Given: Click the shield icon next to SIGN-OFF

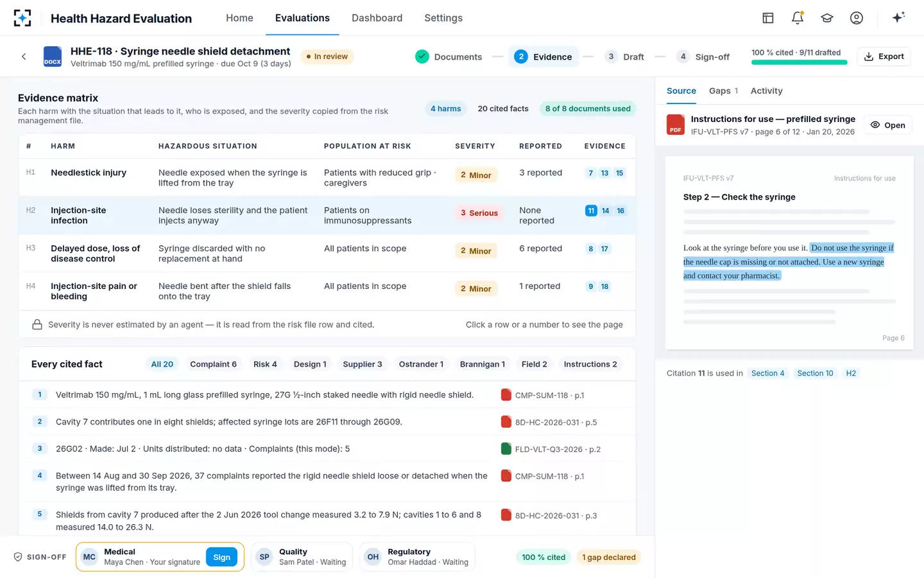Looking at the screenshot, I should [x=18, y=557].
